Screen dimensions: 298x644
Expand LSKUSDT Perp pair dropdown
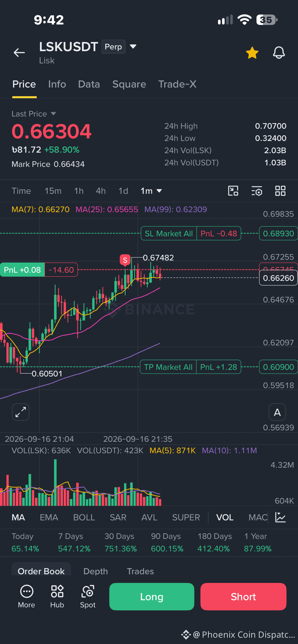coord(133,46)
